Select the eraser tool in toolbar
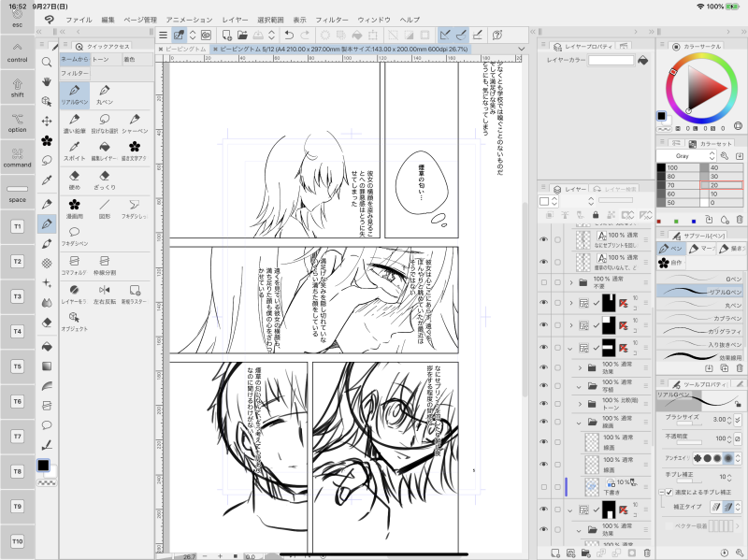The height and width of the screenshot is (560, 748). pyautogui.click(x=47, y=323)
